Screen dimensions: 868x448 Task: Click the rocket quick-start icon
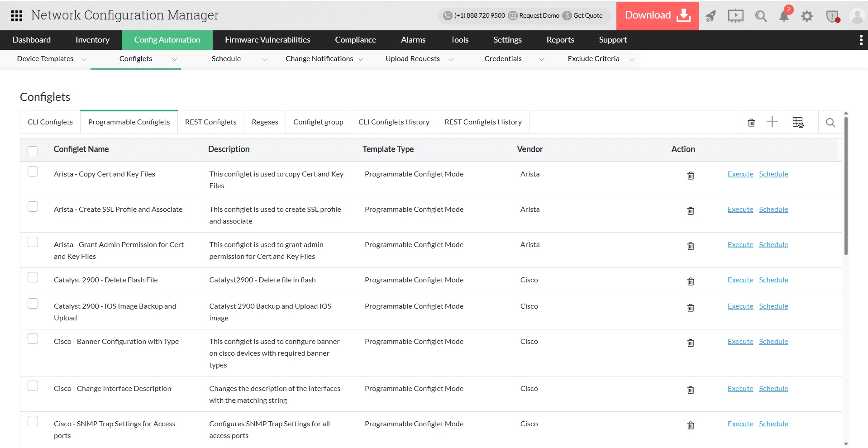[711, 16]
